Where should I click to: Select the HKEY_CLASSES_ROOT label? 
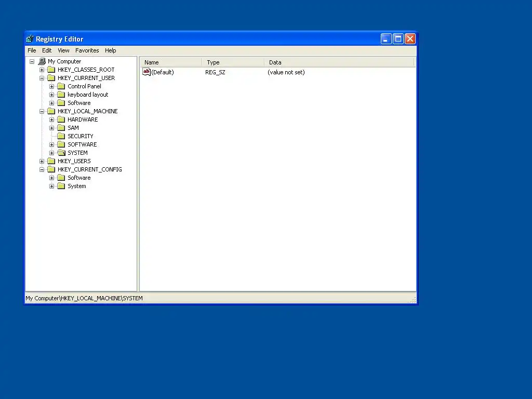[86, 70]
